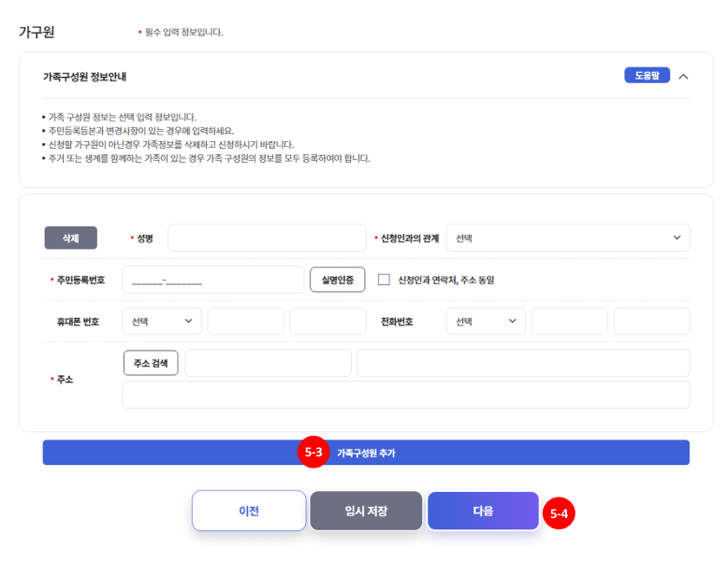
Task: Focus the 성명 name input field
Action: click(x=267, y=238)
